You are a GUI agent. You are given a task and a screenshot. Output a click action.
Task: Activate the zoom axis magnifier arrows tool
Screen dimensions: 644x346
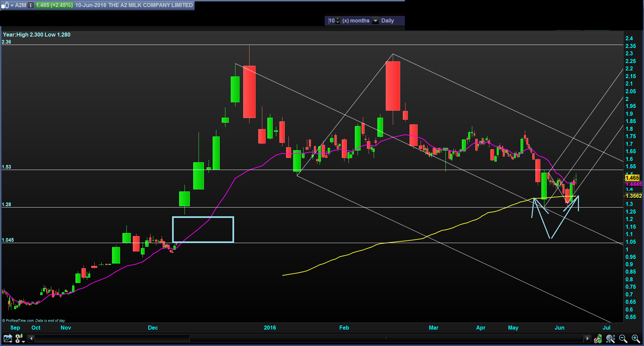click(610, 339)
